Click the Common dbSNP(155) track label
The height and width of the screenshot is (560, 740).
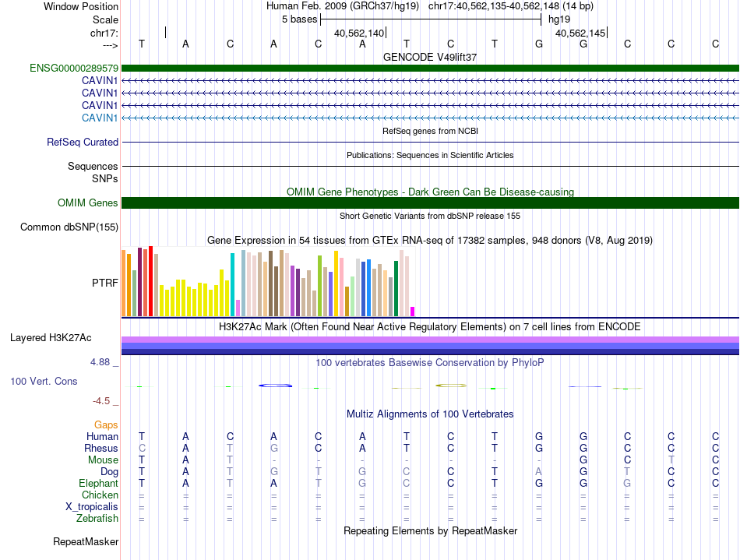coord(69,227)
